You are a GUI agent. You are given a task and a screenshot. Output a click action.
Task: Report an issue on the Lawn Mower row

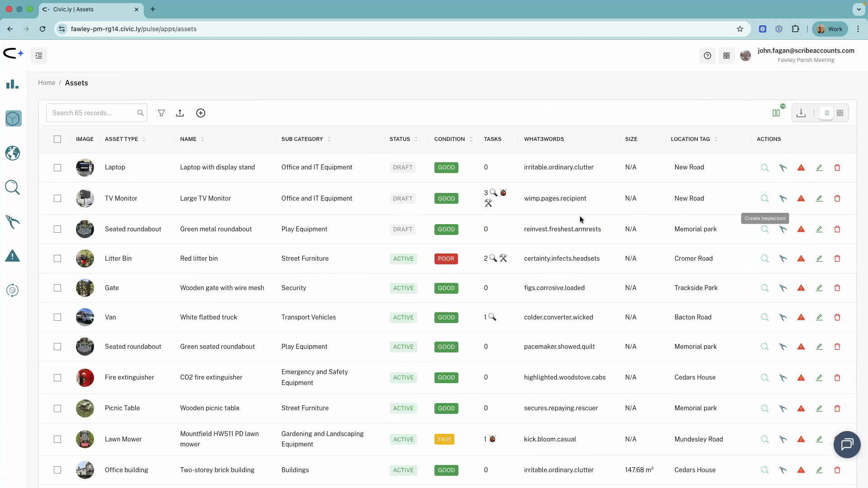801,439
